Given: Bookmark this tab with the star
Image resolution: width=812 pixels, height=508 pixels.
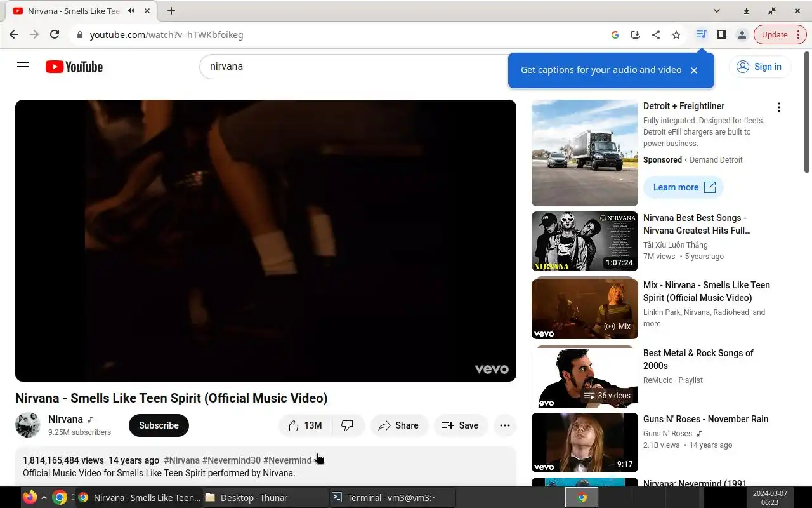Looking at the screenshot, I should [676, 35].
